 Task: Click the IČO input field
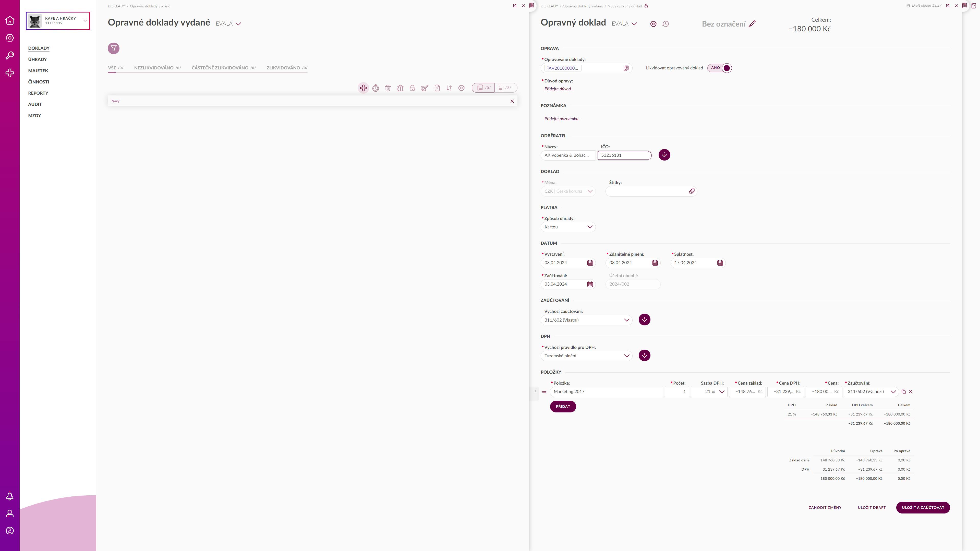tap(625, 155)
